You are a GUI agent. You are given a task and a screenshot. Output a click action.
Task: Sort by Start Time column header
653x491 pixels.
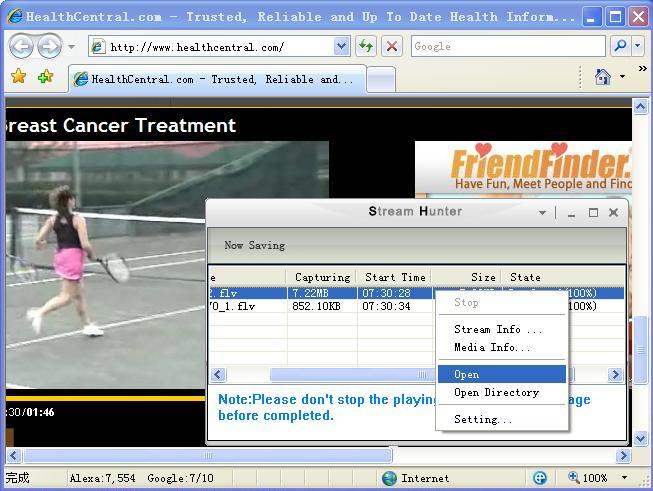point(394,277)
